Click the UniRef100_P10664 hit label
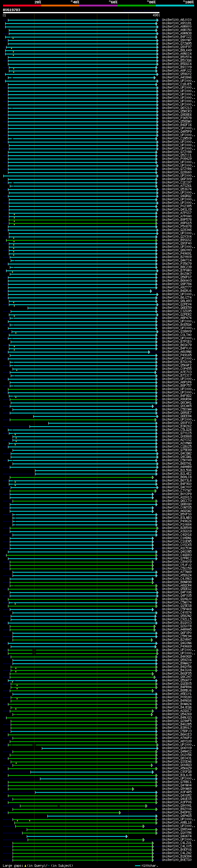The image size is (197, 868). [177, 524]
